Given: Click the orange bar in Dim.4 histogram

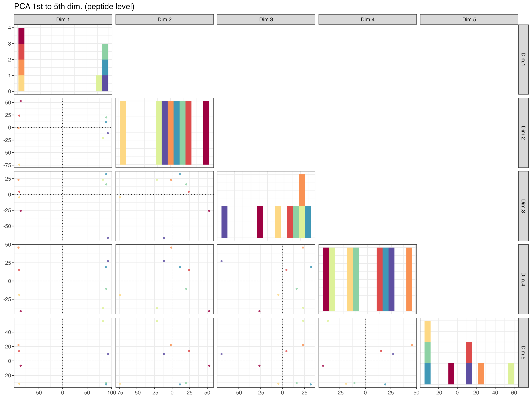Looking at the screenshot, I should click(409, 279).
